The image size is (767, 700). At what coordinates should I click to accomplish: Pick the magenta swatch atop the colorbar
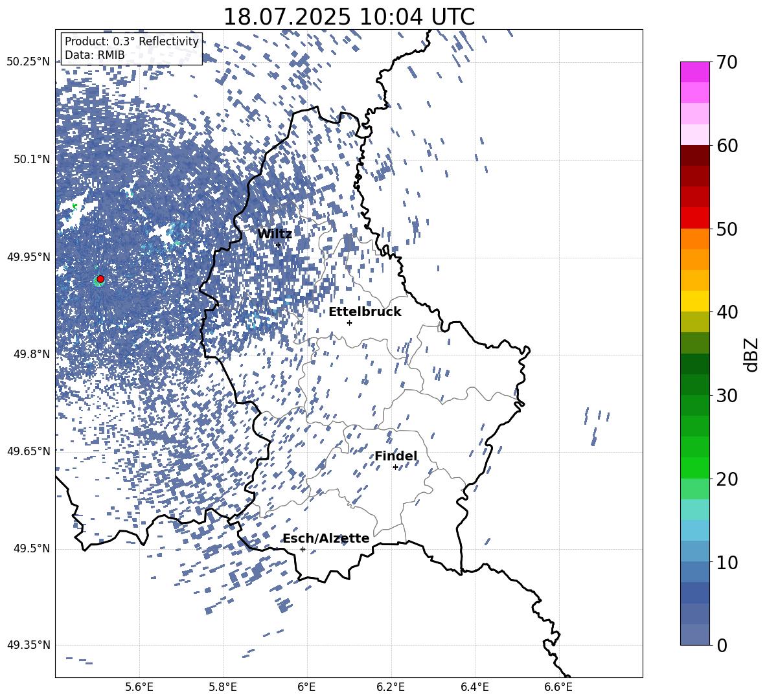[x=695, y=73]
